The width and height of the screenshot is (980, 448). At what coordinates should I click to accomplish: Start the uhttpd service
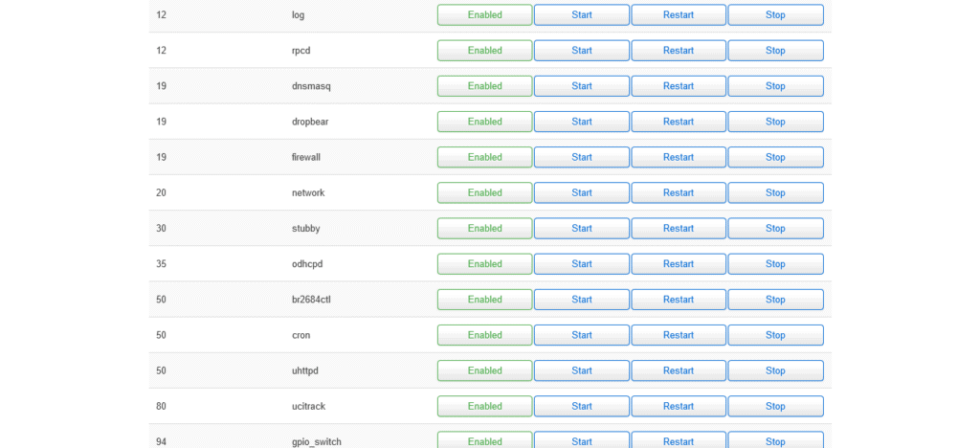(x=581, y=371)
